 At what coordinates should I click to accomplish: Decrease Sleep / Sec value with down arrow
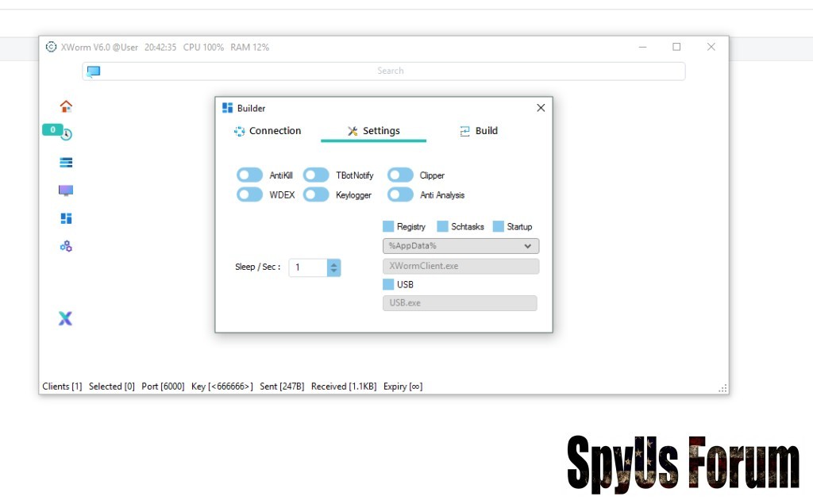pos(334,271)
